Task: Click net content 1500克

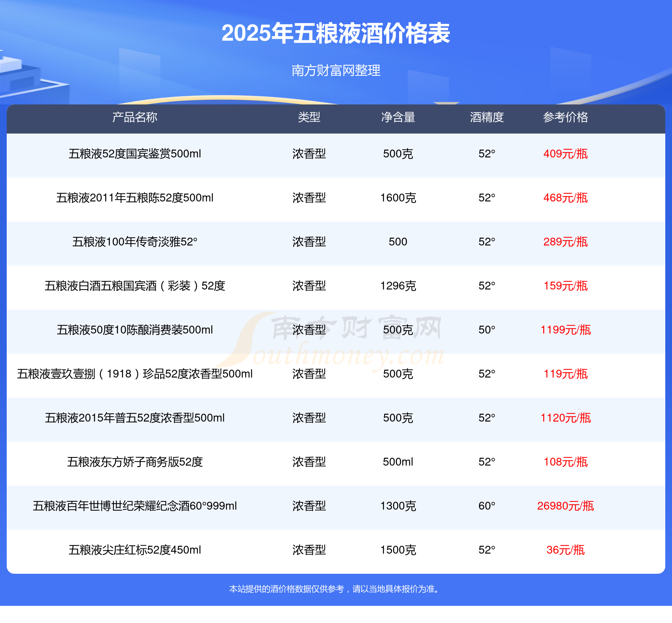Action: pos(398,550)
